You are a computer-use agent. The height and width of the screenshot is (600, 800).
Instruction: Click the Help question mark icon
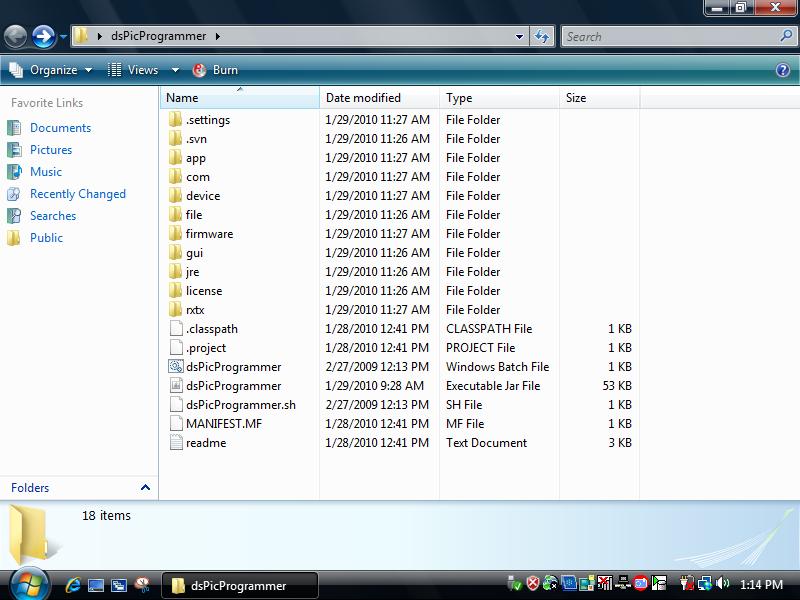783,70
